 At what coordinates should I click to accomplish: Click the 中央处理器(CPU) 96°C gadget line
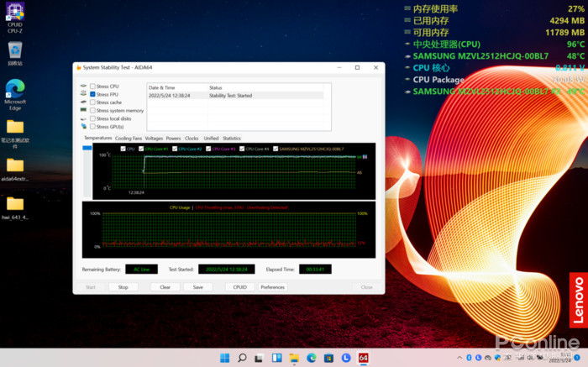494,45
